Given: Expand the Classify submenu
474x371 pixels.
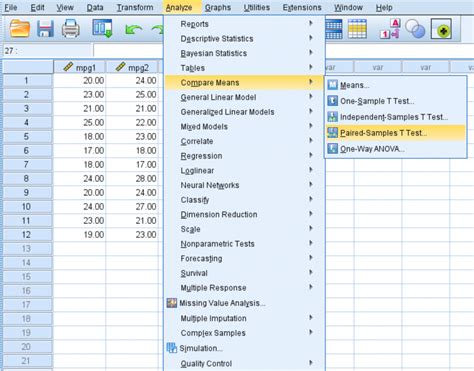Looking at the screenshot, I should pos(244,200).
